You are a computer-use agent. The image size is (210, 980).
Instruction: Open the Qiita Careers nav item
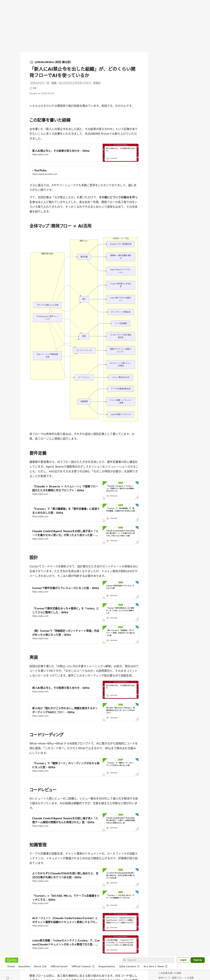tap(129, 966)
